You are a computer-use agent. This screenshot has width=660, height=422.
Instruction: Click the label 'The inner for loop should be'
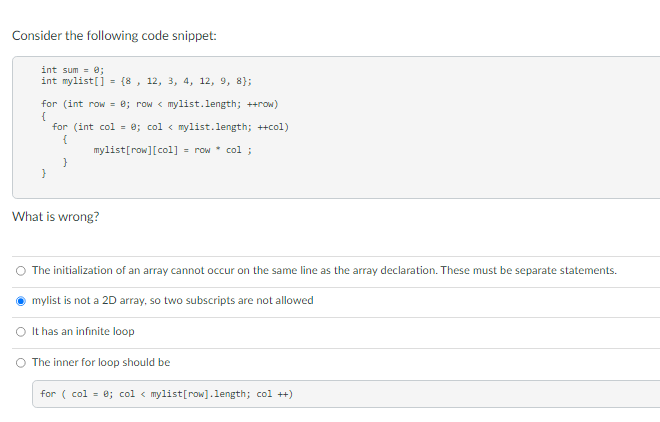coord(101,362)
